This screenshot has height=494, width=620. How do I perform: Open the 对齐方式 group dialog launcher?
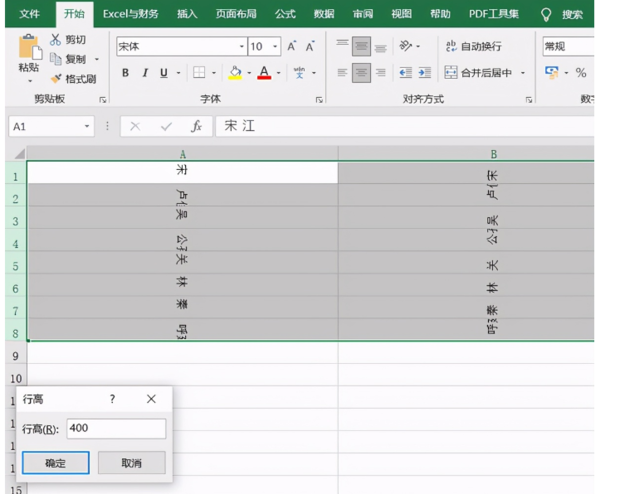coord(529,100)
